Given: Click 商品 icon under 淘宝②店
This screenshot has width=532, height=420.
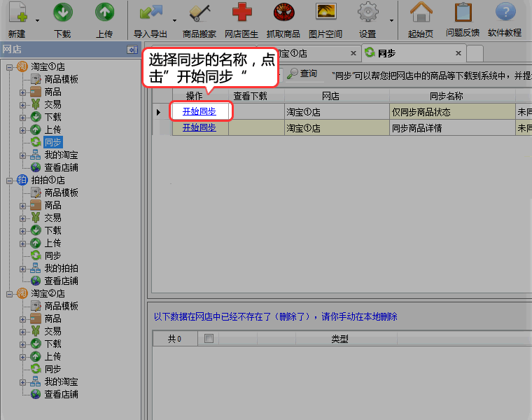Looking at the screenshot, I should click(36, 318).
